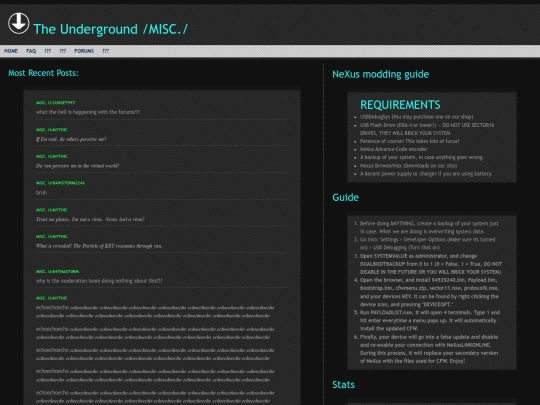540x405 pixels.
Task: Open the username above the moderation team post
Action: [x=57, y=271]
